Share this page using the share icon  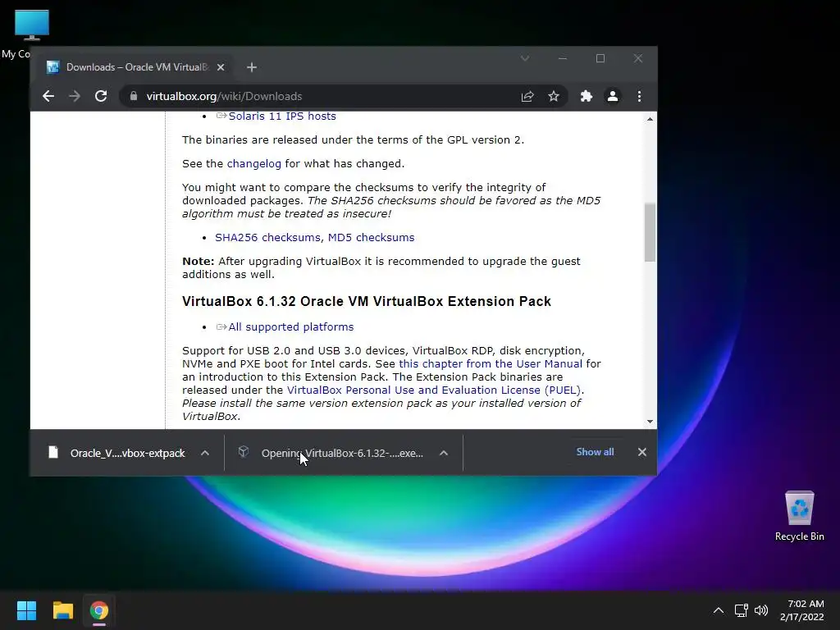coord(527,97)
